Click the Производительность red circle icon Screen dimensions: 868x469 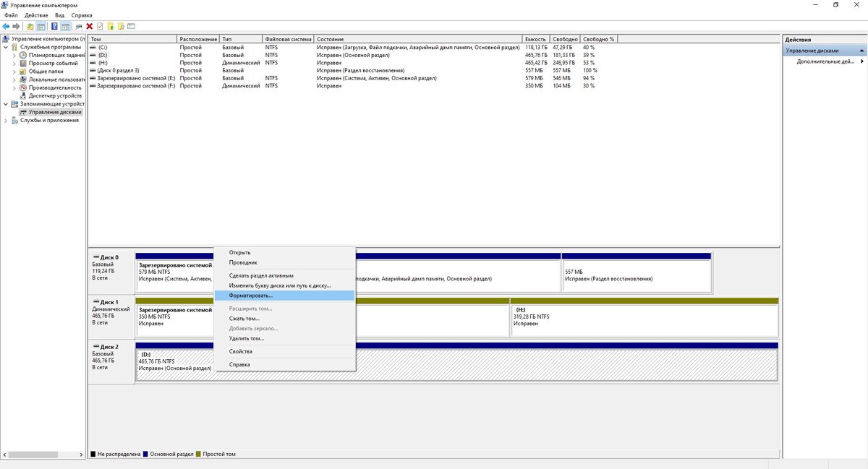[x=23, y=87]
